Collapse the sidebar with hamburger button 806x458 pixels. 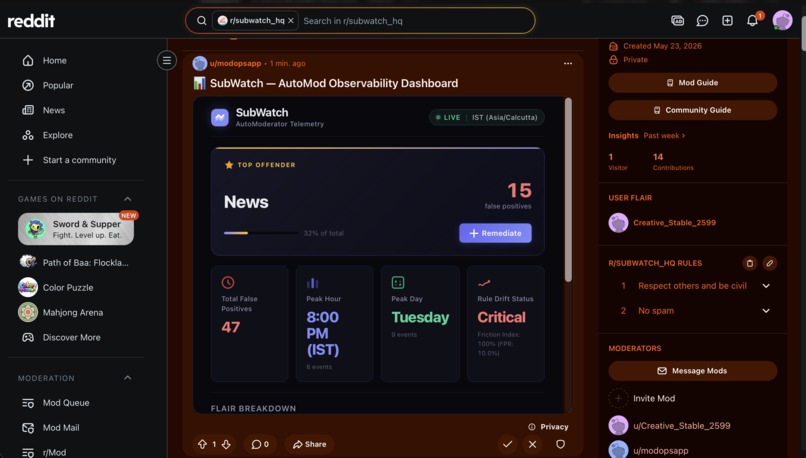click(x=167, y=61)
